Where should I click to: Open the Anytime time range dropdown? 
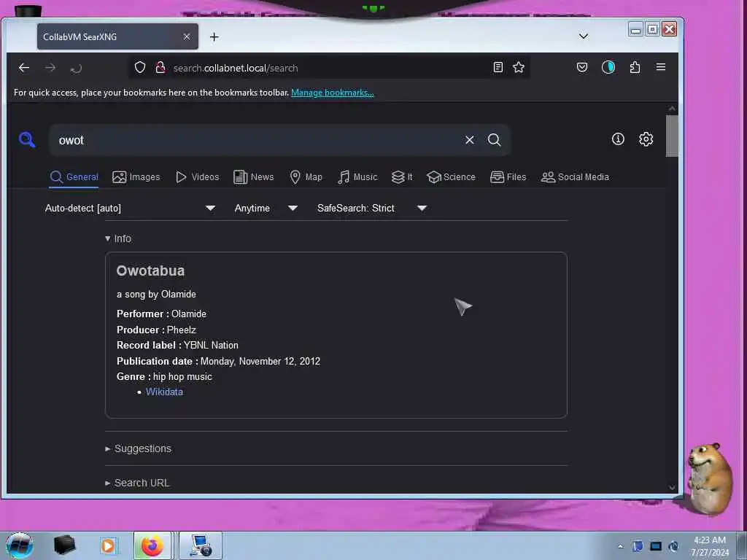tap(266, 208)
